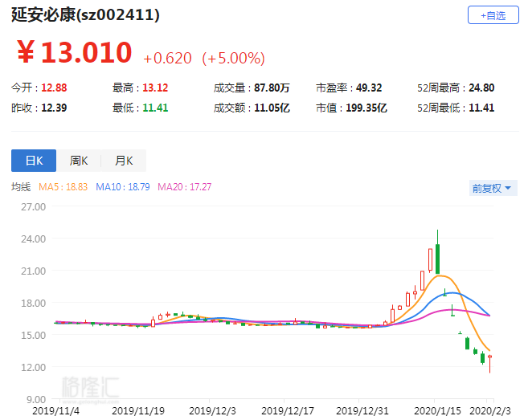The image size is (524, 420).
Task: Click P/E ratio value 49.32
Action: coord(369,88)
